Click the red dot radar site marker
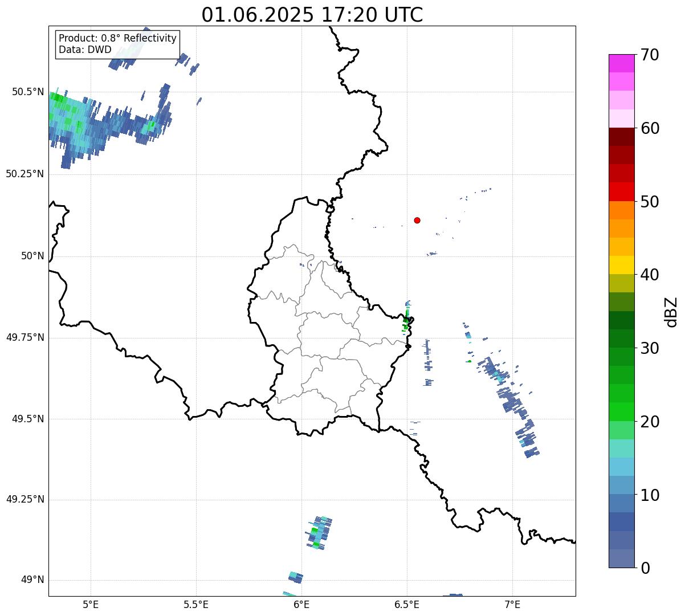The image size is (685, 616). point(417,220)
